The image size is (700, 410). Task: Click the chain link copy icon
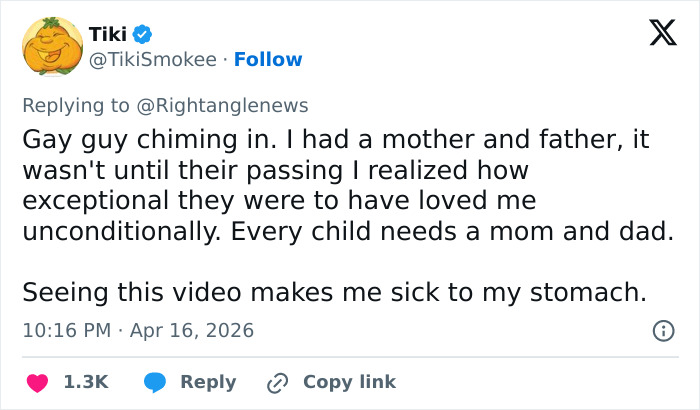point(277,382)
